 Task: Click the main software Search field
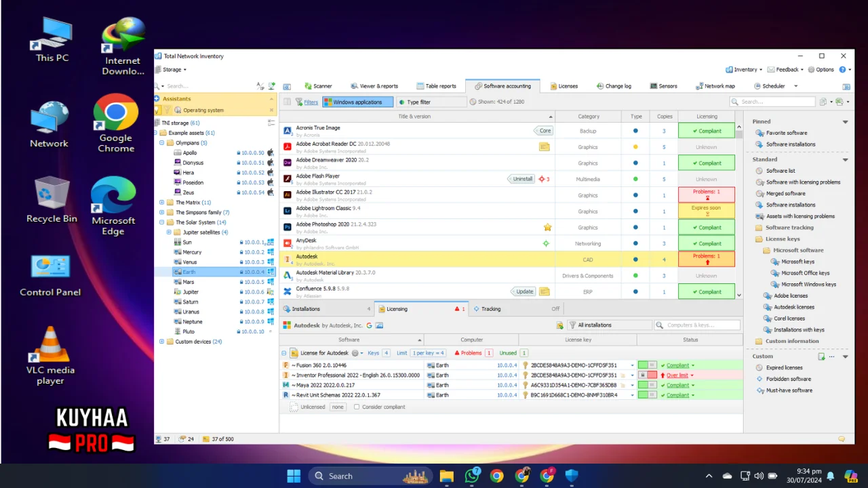tap(772, 102)
